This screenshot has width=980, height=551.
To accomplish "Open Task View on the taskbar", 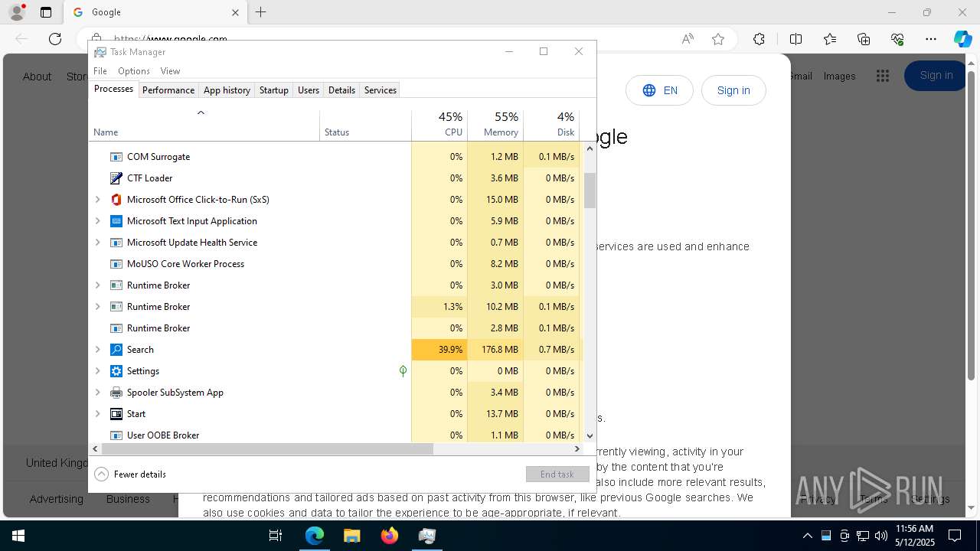I will point(276,536).
